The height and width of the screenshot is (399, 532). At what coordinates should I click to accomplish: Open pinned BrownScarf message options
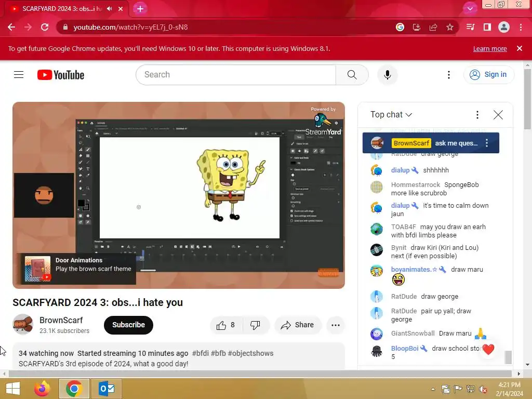tap(487, 143)
